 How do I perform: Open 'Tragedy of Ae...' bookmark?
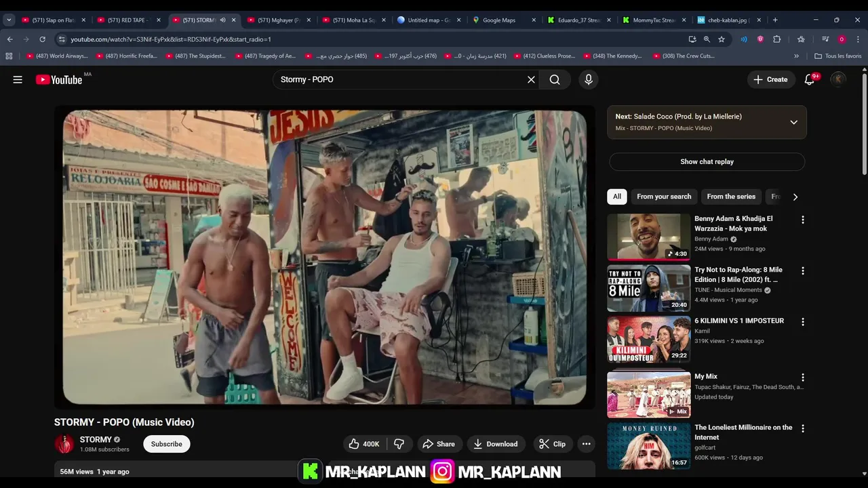click(265, 56)
